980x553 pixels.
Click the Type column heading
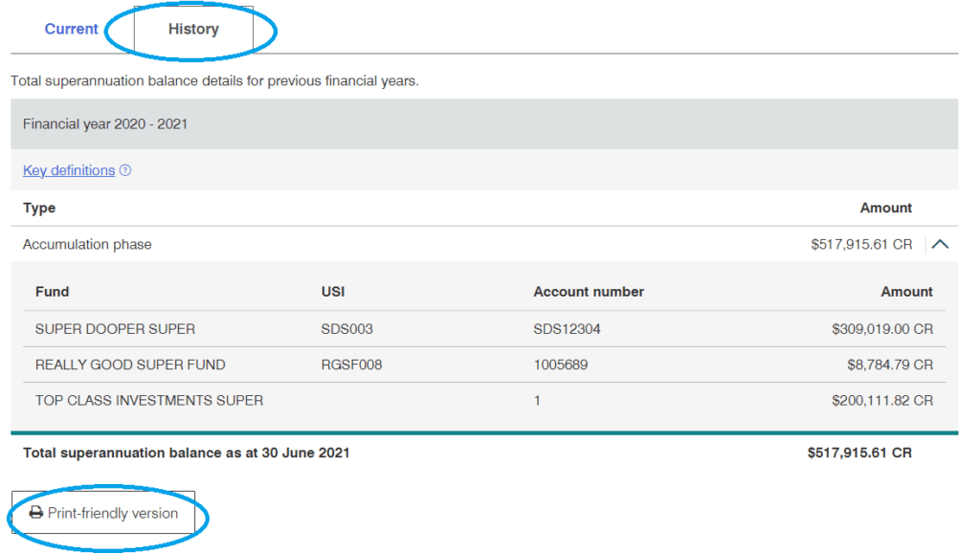pyautogui.click(x=39, y=208)
